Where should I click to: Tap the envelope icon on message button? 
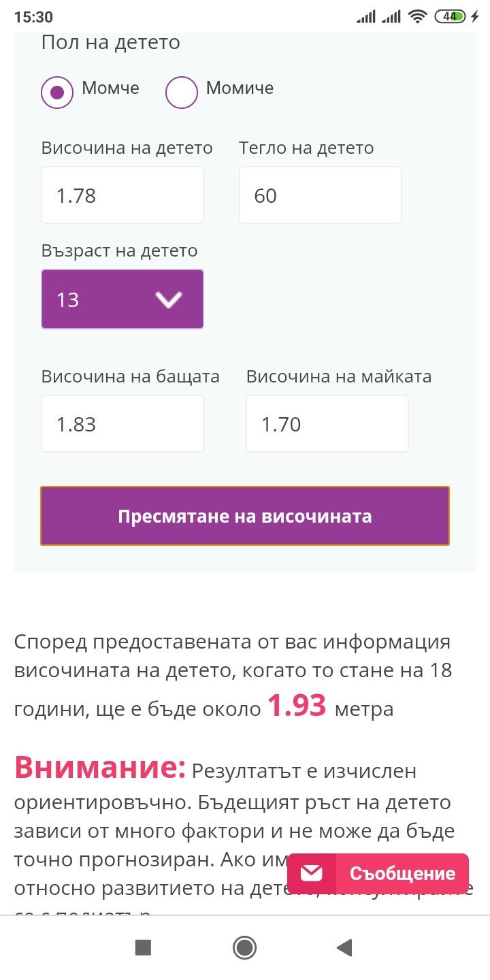click(312, 874)
